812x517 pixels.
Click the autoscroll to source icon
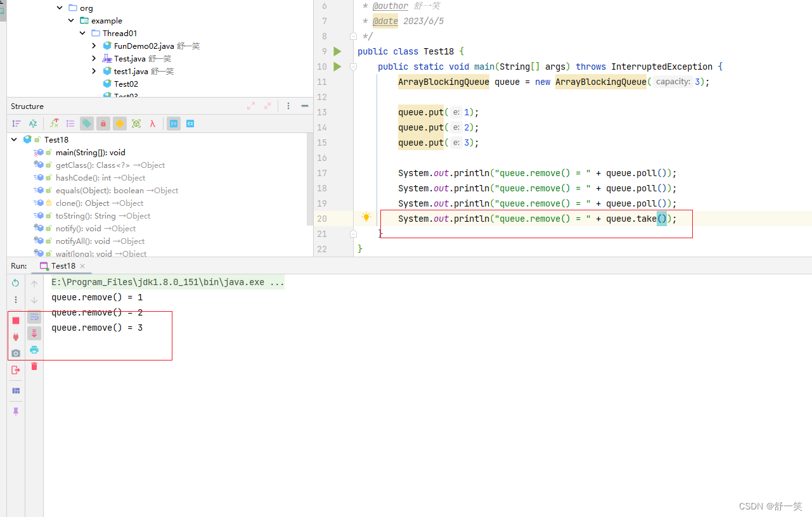174,124
